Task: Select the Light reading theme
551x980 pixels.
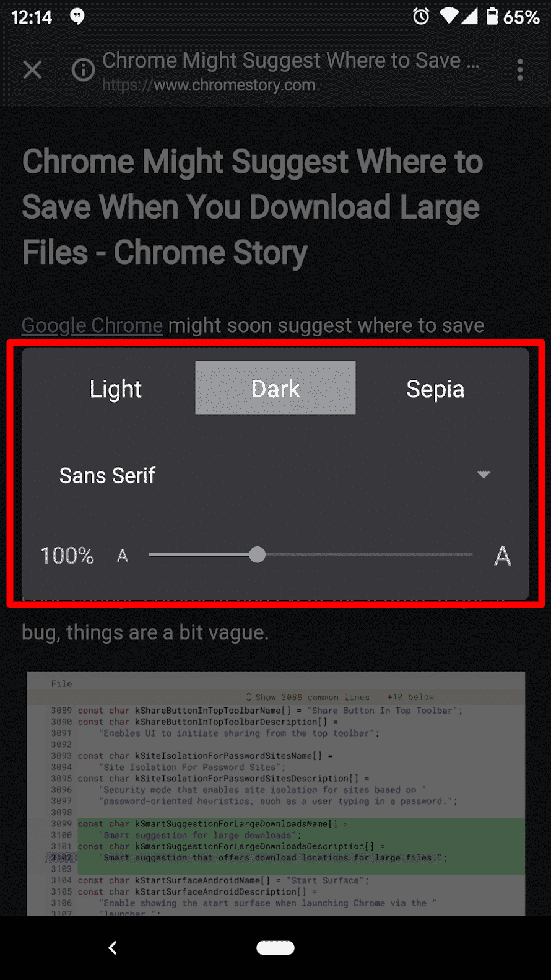Action: 115,388
